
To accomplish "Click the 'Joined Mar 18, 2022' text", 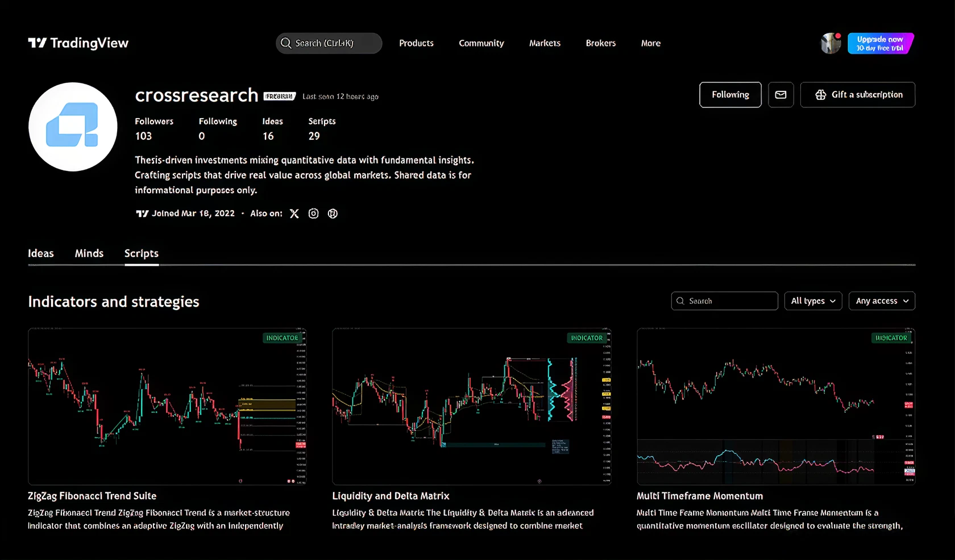I will (193, 214).
